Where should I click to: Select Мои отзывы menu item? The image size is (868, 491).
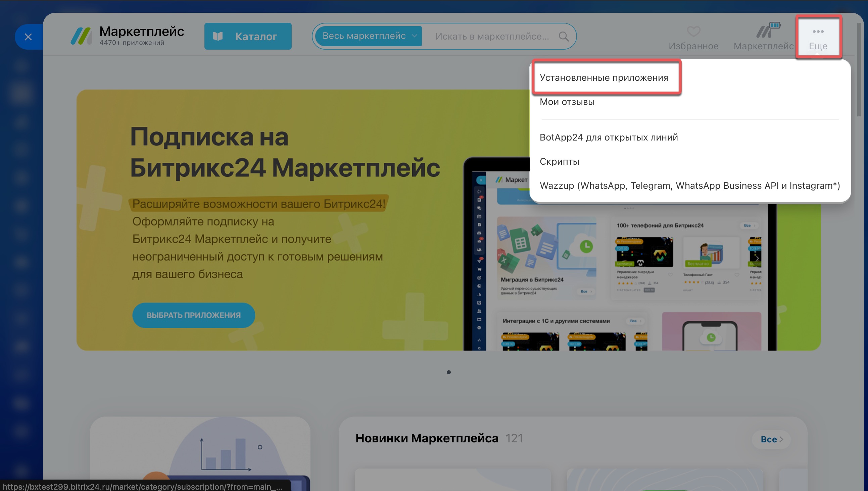point(567,102)
